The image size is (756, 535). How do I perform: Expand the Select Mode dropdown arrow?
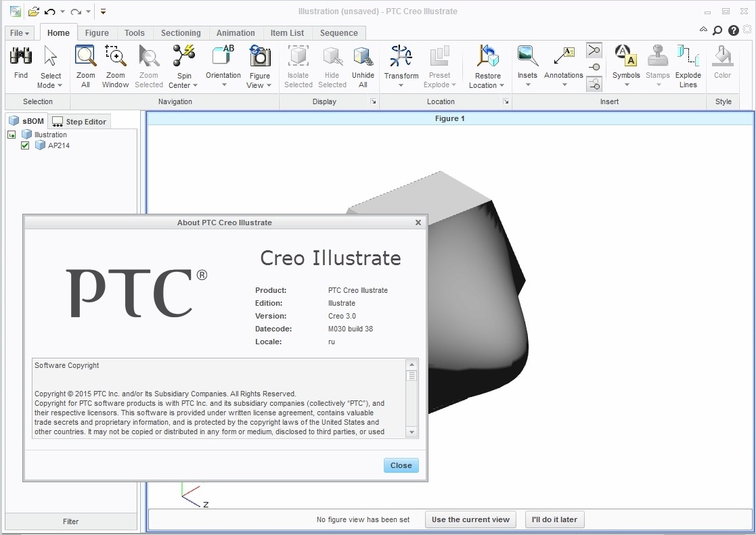point(60,86)
